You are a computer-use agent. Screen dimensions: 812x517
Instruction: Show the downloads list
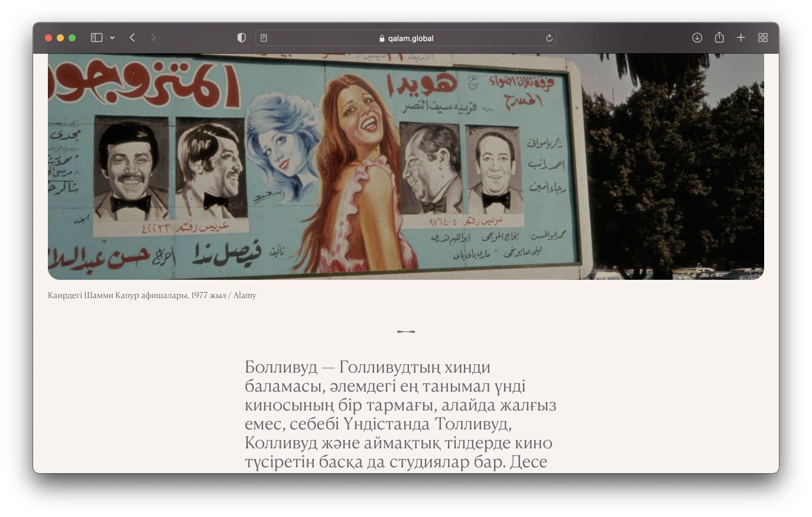pos(697,38)
